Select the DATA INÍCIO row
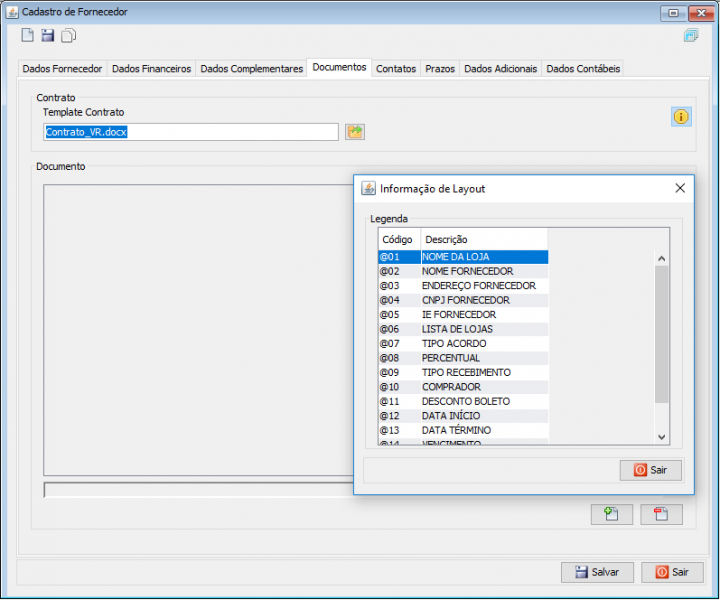The height and width of the screenshot is (600, 720). (463, 416)
